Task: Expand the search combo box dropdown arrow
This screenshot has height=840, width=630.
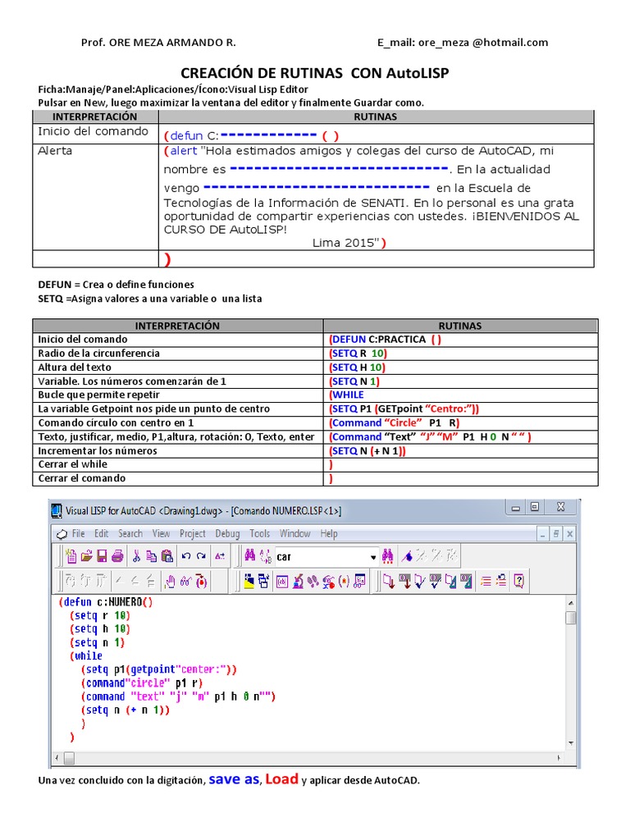Action: pyautogui.click(x=373, y=557)
